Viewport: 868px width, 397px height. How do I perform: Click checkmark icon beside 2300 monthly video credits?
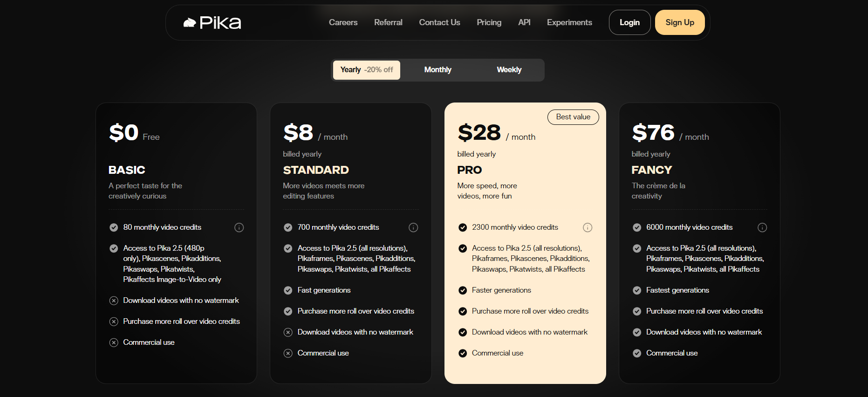click(x=463, y=227)
